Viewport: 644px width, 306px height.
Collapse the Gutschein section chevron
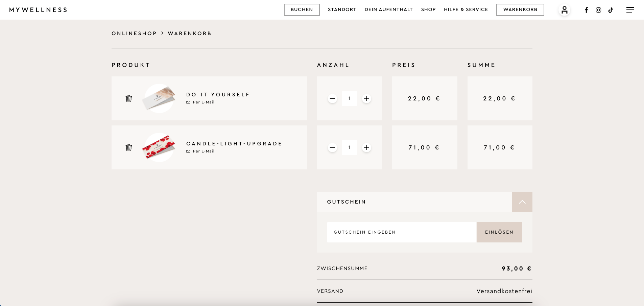pyautogui.click(x=522, y=202)
